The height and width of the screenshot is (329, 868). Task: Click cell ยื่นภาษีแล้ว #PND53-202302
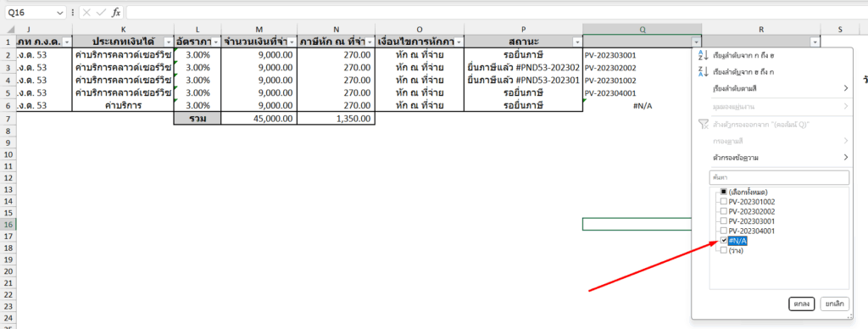coord(524,68)
